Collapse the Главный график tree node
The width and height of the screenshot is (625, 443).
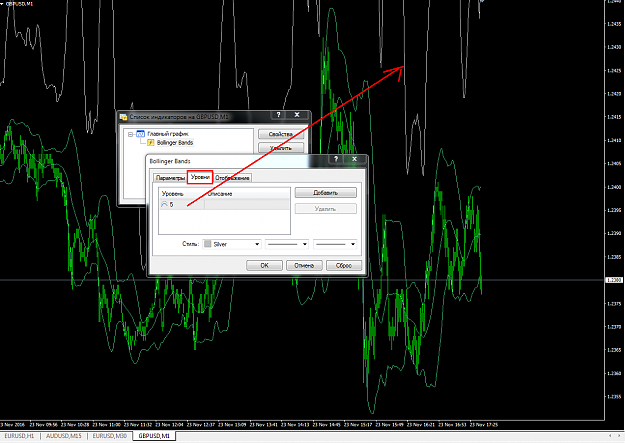click(x=130, y=134)
